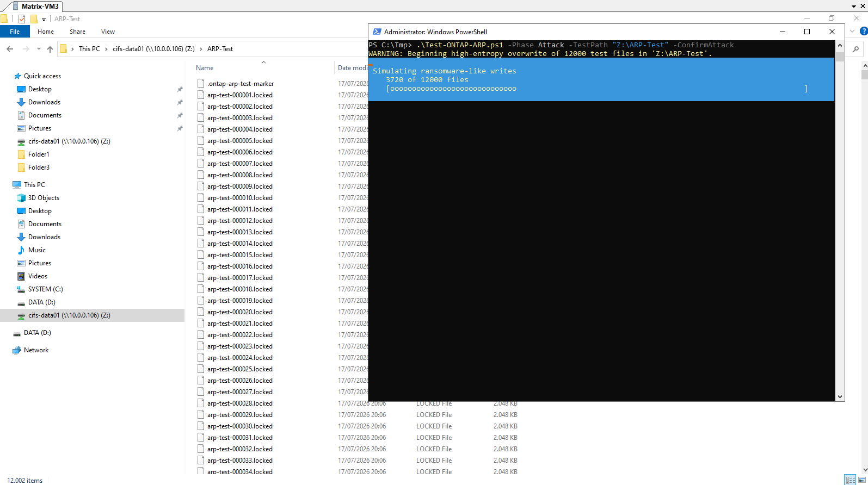Open the recent locations dropdown arrow
The width and height of the screenshot is (868, 485).
pos(39,49)
